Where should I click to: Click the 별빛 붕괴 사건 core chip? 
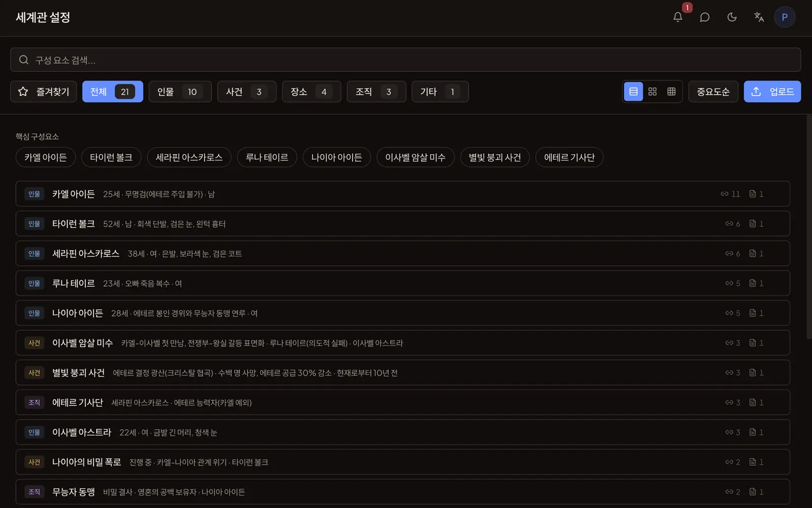pyautogui.click(x=495, y=157)
